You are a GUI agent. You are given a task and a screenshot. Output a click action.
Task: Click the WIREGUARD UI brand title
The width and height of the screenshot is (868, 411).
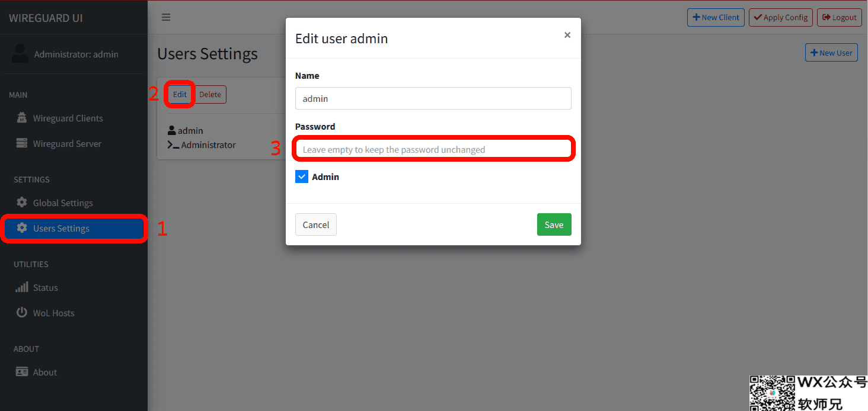46,18
